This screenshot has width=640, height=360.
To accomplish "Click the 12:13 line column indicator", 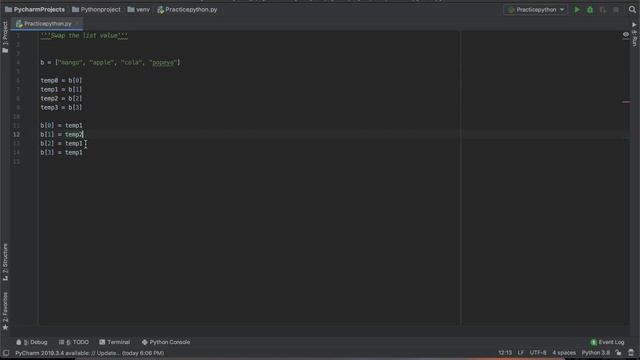I will (x=505, y=353).
